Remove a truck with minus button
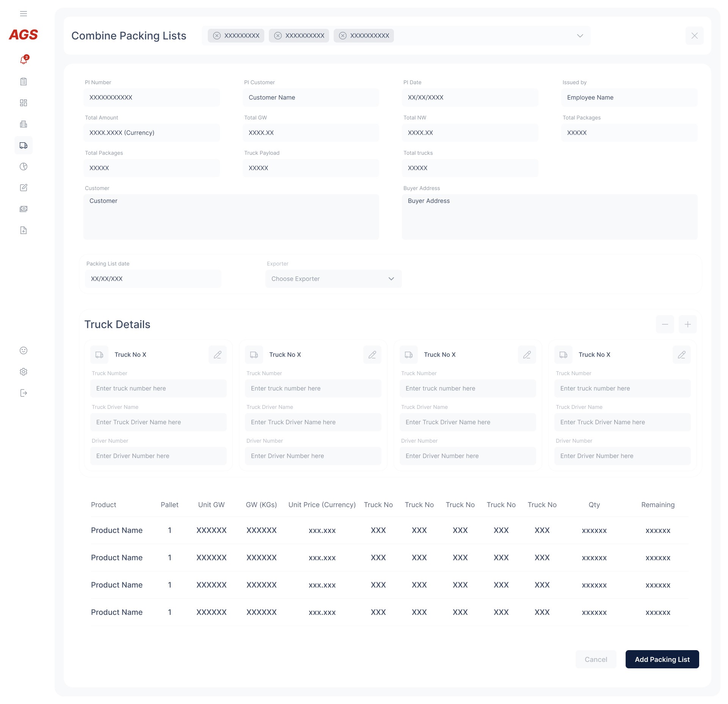Image resolution: width=728 pixels, height=704 pixels. pos(665,324)
